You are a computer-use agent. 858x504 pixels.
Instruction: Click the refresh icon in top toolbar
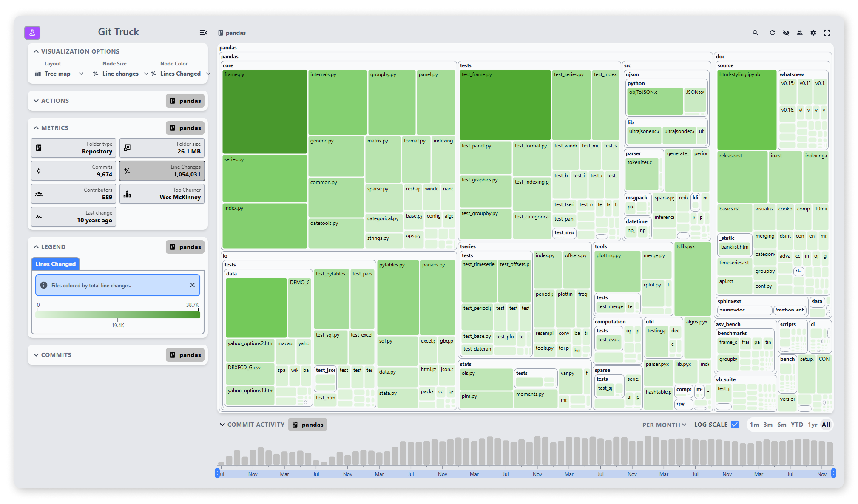tap(772, 33)
